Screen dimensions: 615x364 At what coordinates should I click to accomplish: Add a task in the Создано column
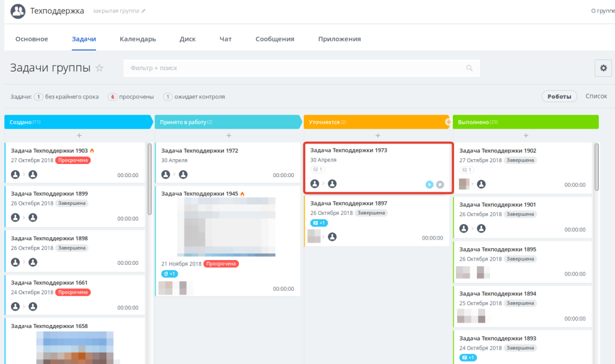(79, 135)
